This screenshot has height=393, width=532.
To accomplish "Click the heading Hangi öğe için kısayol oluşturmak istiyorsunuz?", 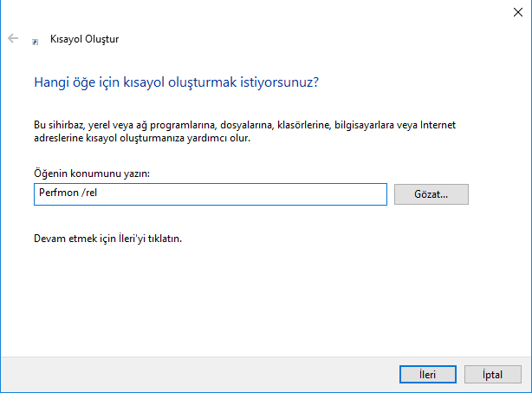I will pos(177,82).
